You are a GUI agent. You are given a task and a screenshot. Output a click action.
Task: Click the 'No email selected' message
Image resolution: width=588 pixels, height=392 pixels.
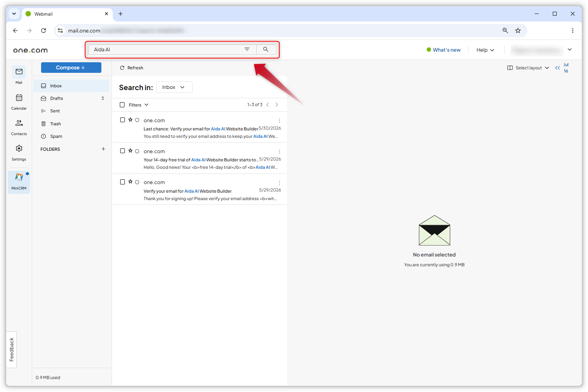coord(434,255)
